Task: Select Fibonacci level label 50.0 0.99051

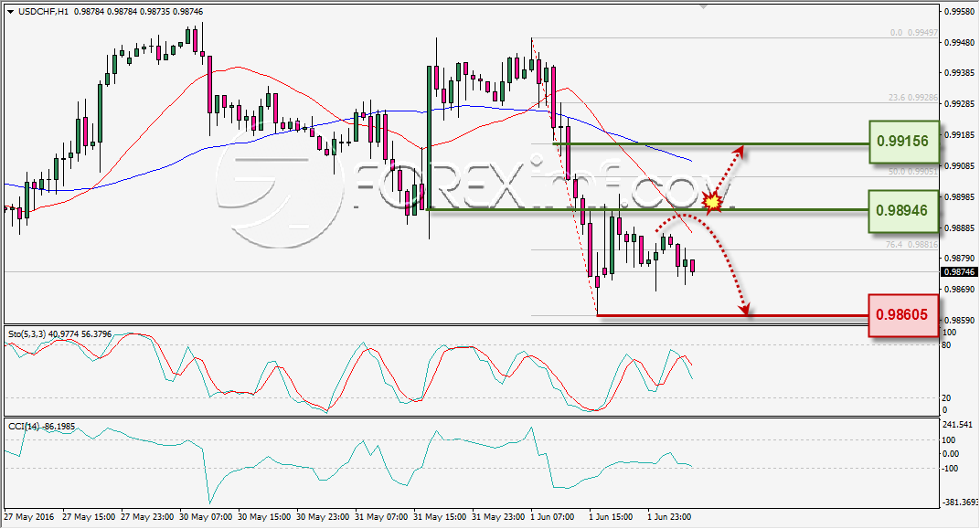Action: click(x=912, y=171)
